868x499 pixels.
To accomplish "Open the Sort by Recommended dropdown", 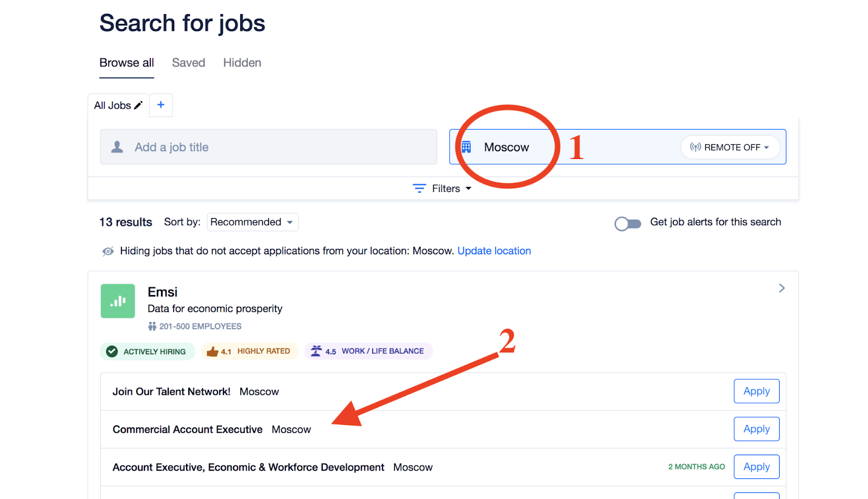I will (252, 222).
